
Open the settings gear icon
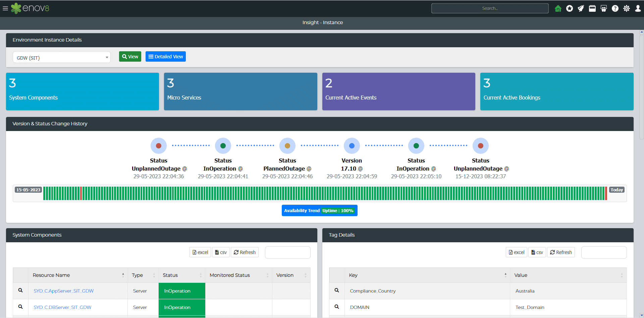(x=627, y=8)
